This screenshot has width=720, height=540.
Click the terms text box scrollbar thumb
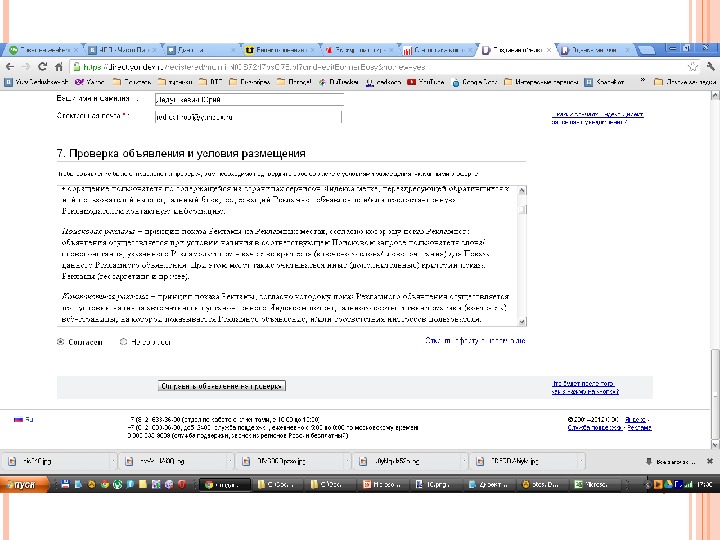tap(522, 209)
